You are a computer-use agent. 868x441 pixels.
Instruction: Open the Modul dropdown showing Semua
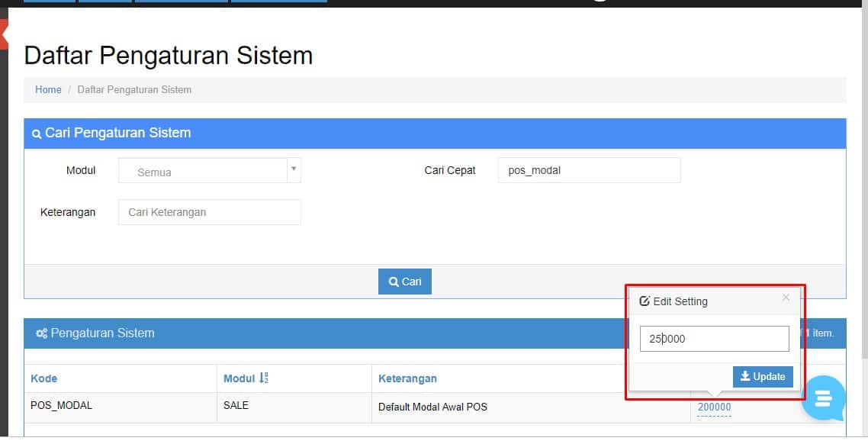[202, 171]
